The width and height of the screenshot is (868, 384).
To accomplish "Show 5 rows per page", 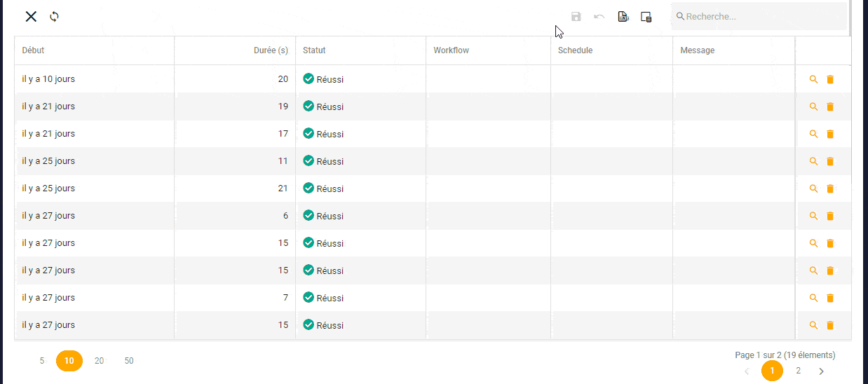I will (x=42, y=361).
